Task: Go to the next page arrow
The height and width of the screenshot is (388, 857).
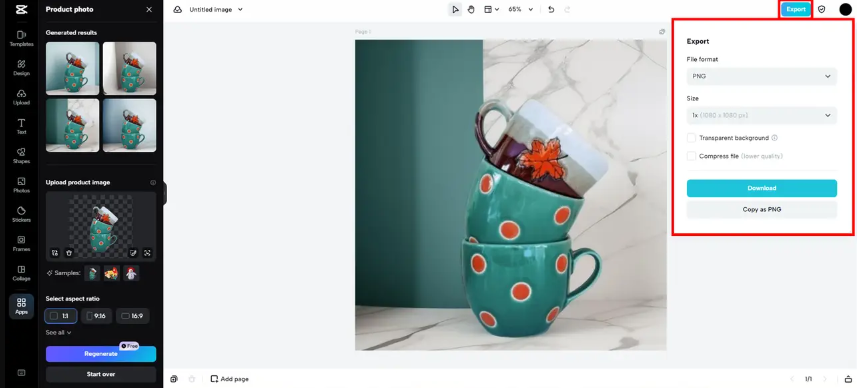Action: [x=825, y=379]
